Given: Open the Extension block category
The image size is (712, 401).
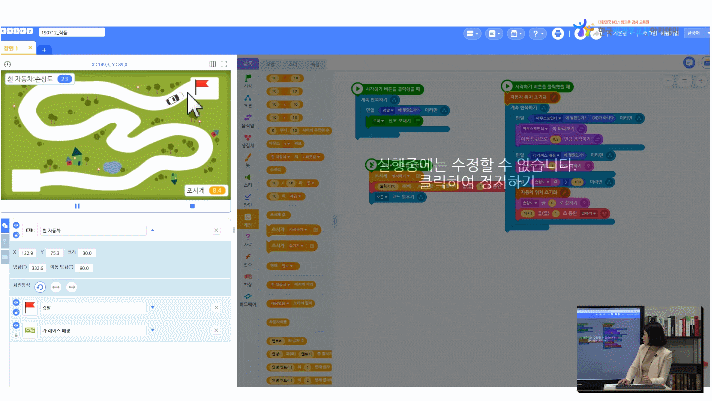Looking at the screenshot, I should point(248,279).
